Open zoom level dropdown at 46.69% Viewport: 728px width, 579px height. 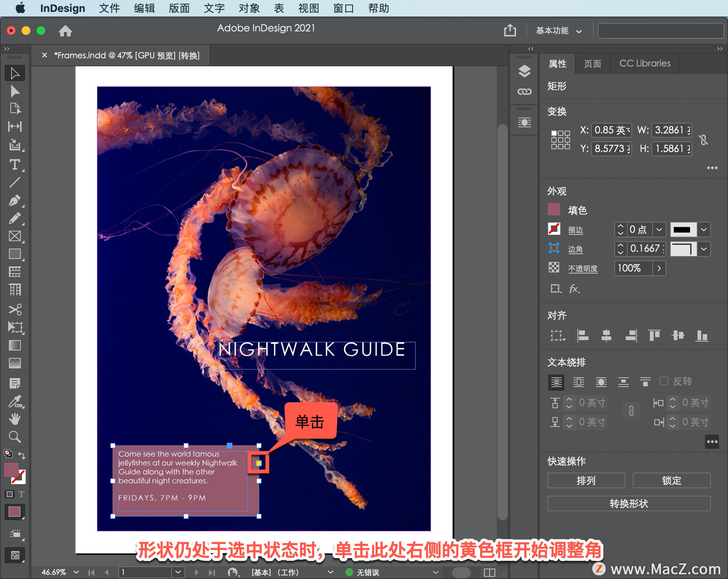(x=76, y=572)
